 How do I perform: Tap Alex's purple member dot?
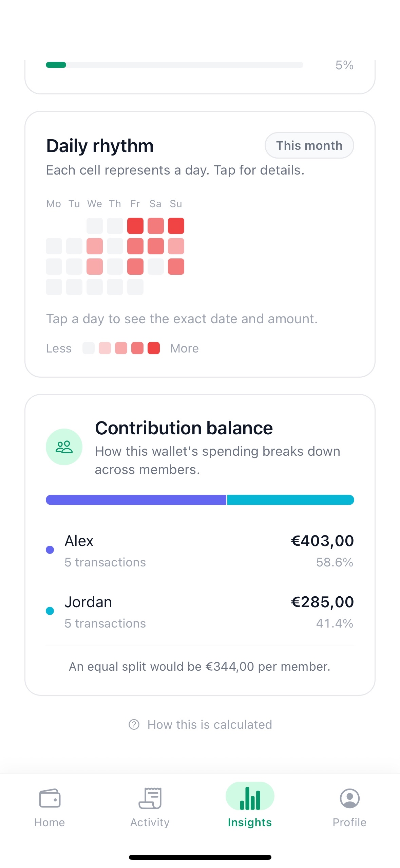click(x=50, y=549)
